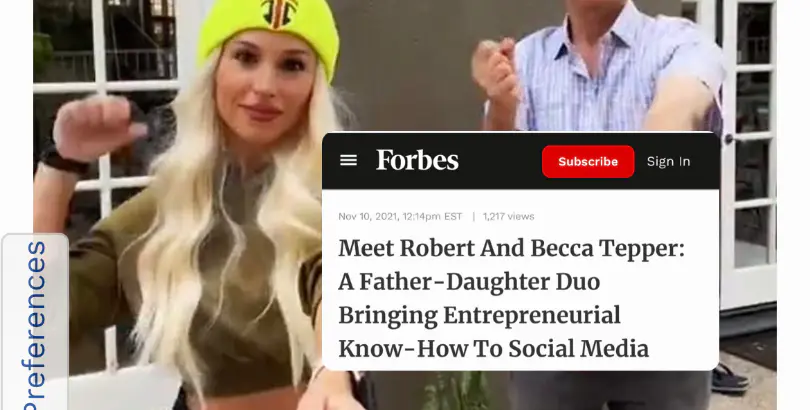Open the Forbes hamburger menu
This screenshot has width=810, height=410.
[x=348, y=161]
